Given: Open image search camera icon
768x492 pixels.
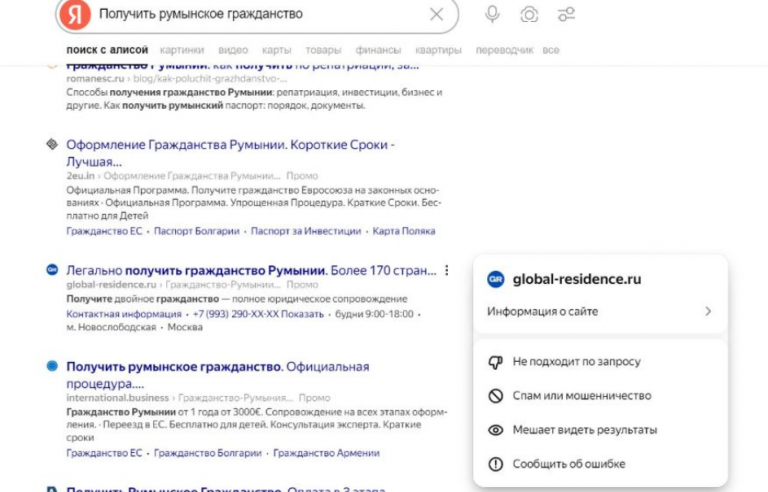Looking at the screenshot, I should tap(529, 14).
